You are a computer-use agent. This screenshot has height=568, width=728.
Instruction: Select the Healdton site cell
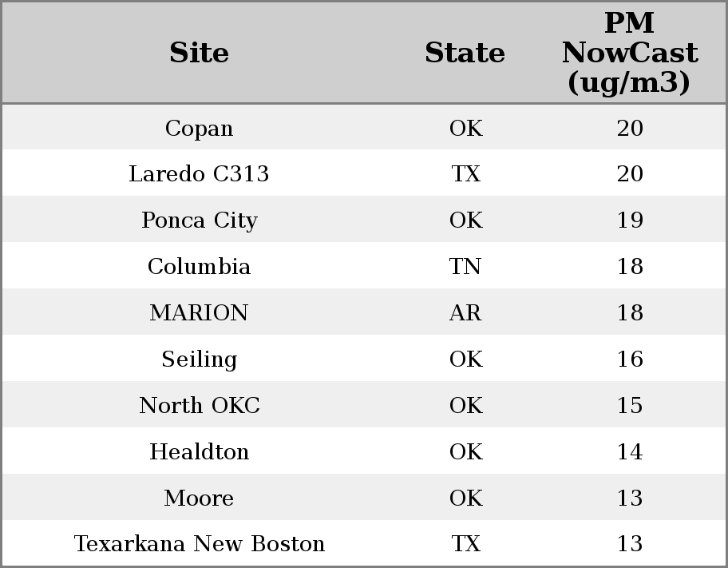click(x=199, y=452)
